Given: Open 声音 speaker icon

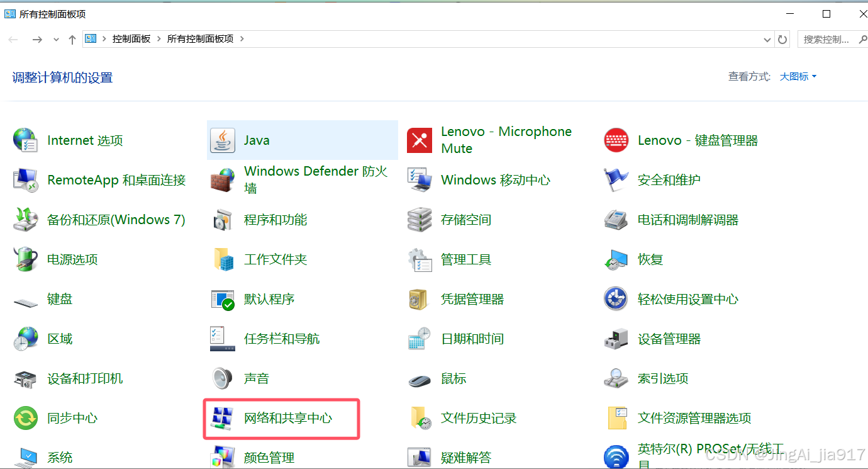Looking at the screenshot, I should (x=222, y=378).
